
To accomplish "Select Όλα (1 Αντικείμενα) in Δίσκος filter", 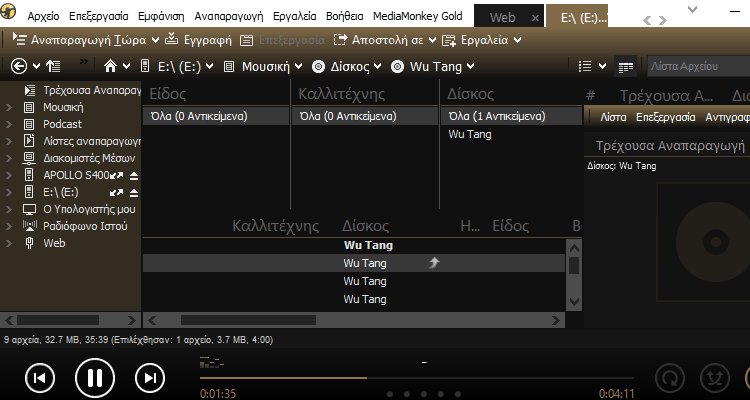I will (x=511, y=116).
